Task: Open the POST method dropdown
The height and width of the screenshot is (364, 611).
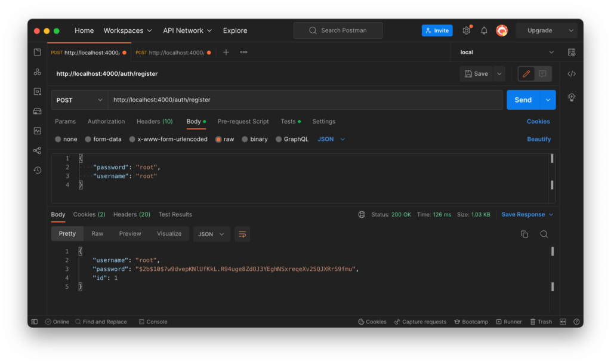Action: [79, 100]
